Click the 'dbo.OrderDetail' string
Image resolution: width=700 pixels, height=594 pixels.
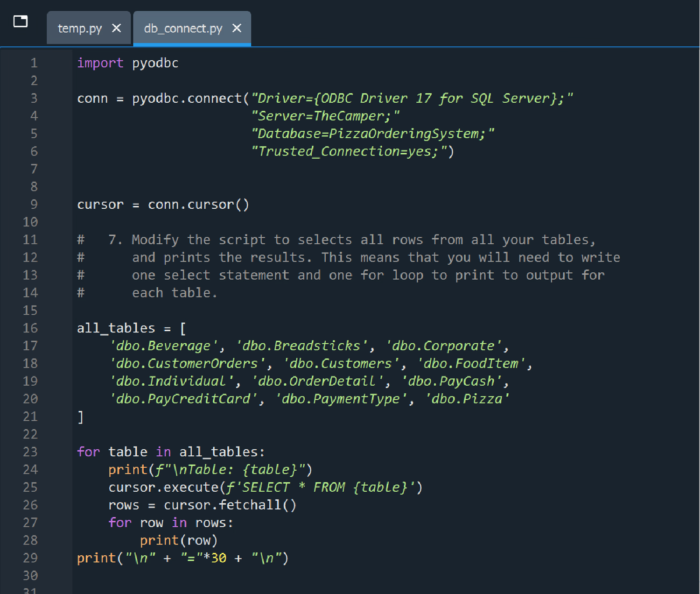pos(317,382)
